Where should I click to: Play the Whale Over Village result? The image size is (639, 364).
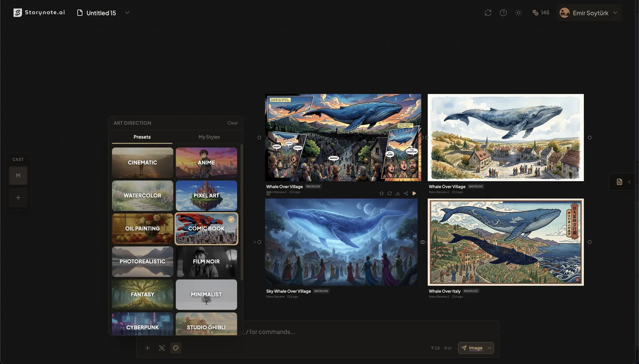(x=414, y=193)
